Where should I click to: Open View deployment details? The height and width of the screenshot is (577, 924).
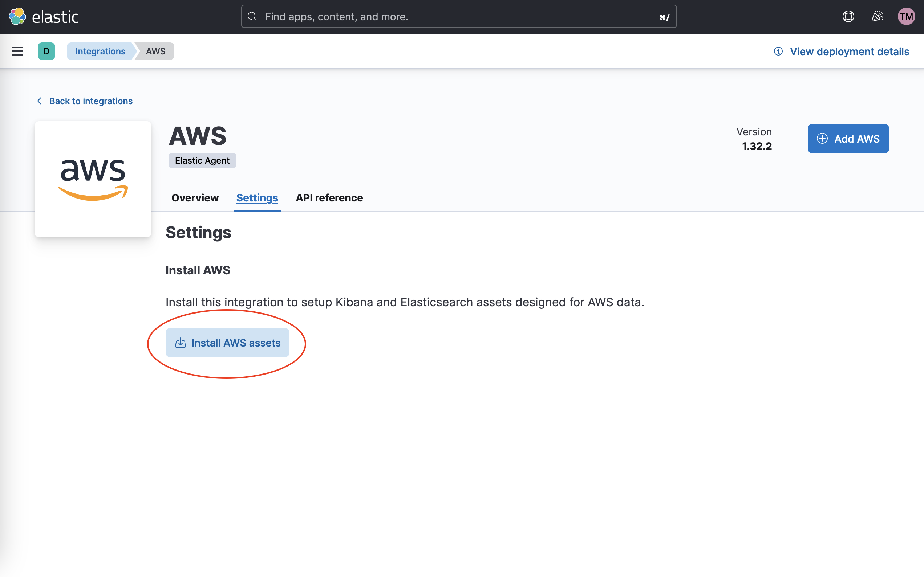[x=849, y=51]
